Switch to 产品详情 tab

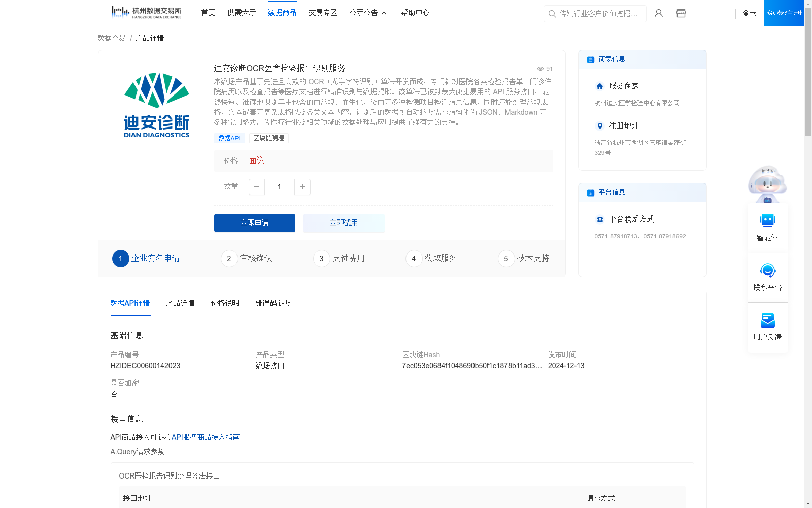[x=180, y=303]
